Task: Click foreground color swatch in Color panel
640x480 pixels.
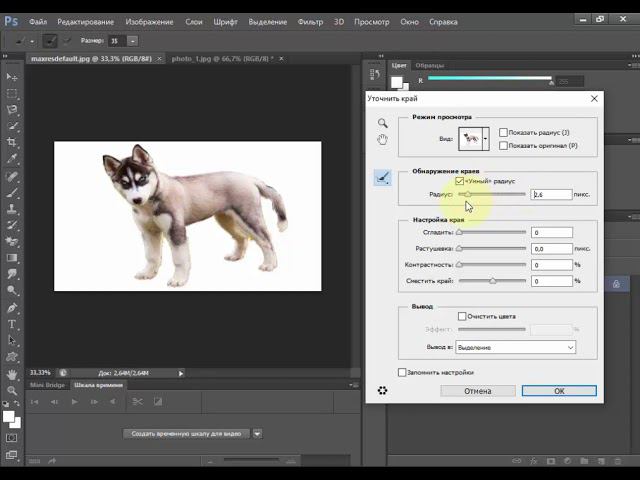Action: (x=397, y=82)
